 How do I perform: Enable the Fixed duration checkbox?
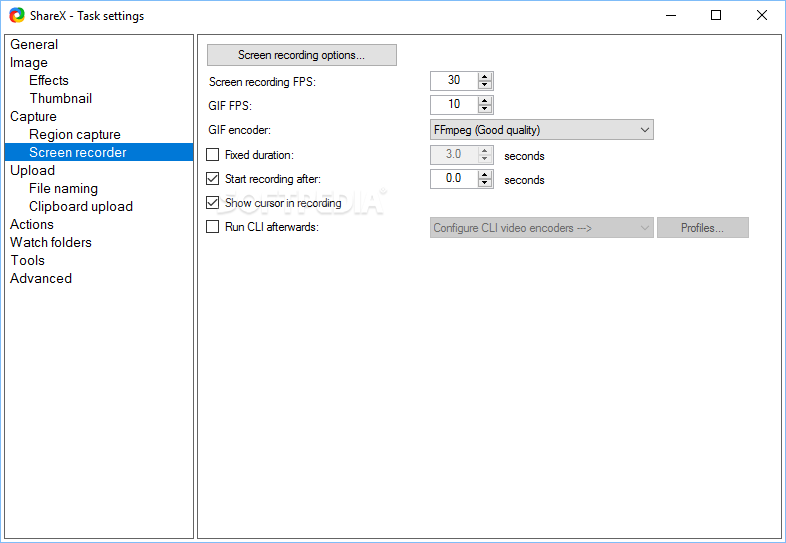click(213, 154)
